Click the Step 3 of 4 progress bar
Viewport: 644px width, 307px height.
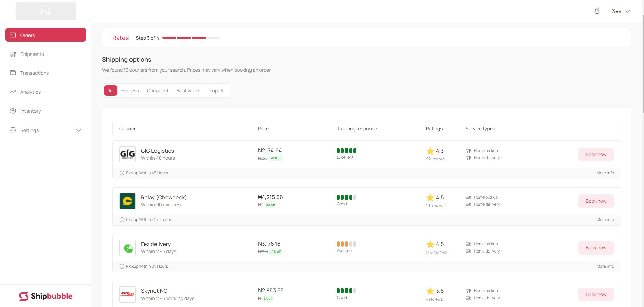pos(191,38)
